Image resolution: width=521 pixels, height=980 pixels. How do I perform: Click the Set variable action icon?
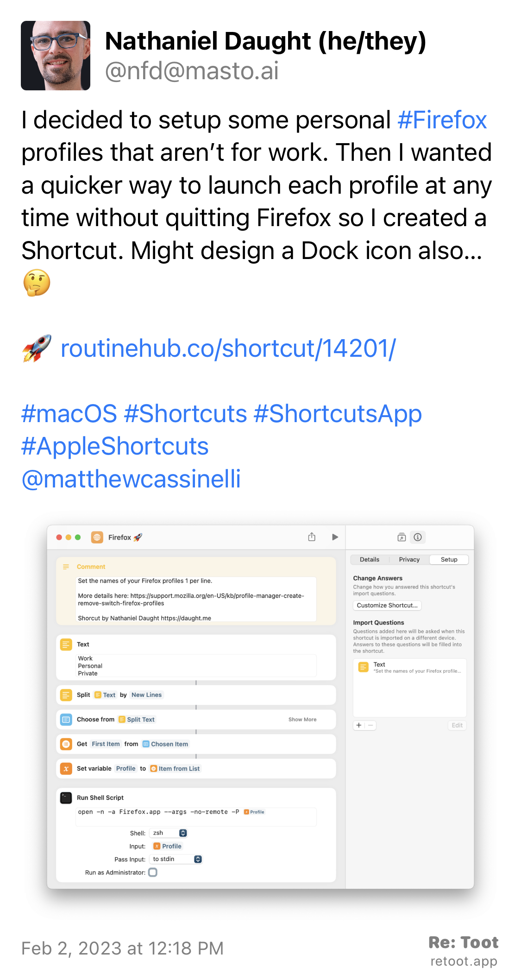[x=66, y=768]
